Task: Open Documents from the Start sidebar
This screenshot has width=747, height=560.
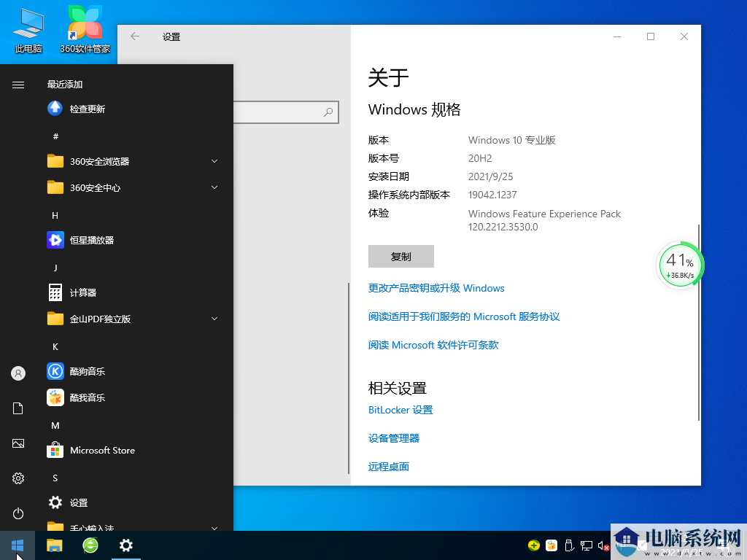Action: (x=18, y=408)
